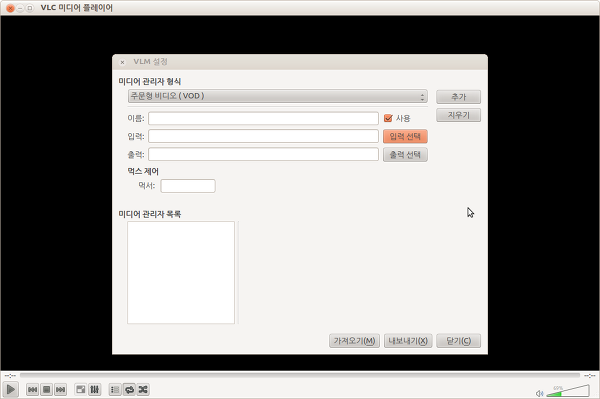Toggle loop repeat mode icon
The height and width of the screenshot is (399, 600).
click(x=129, y=389)
